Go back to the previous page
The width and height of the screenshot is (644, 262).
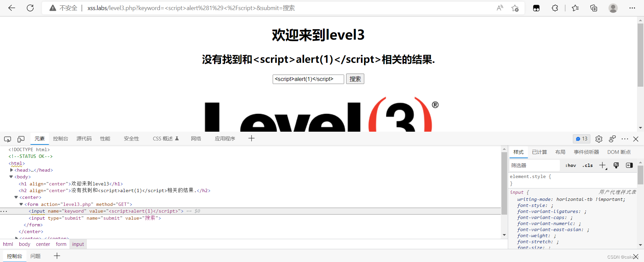point(12,8)
